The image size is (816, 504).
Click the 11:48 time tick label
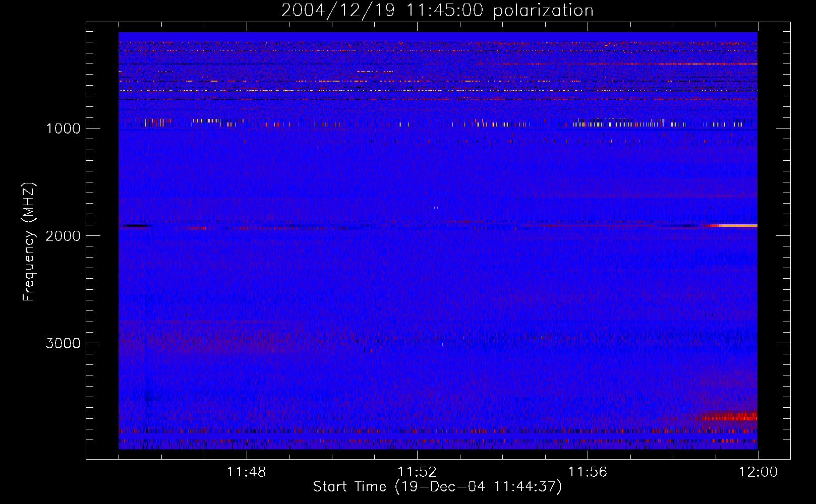pyautogui.click(x=247, y=472)
